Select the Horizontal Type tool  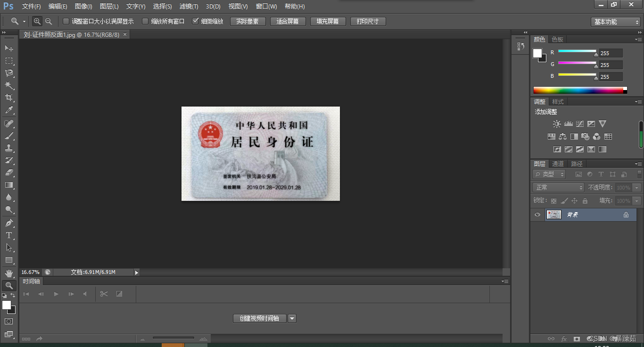coord(9,235)
